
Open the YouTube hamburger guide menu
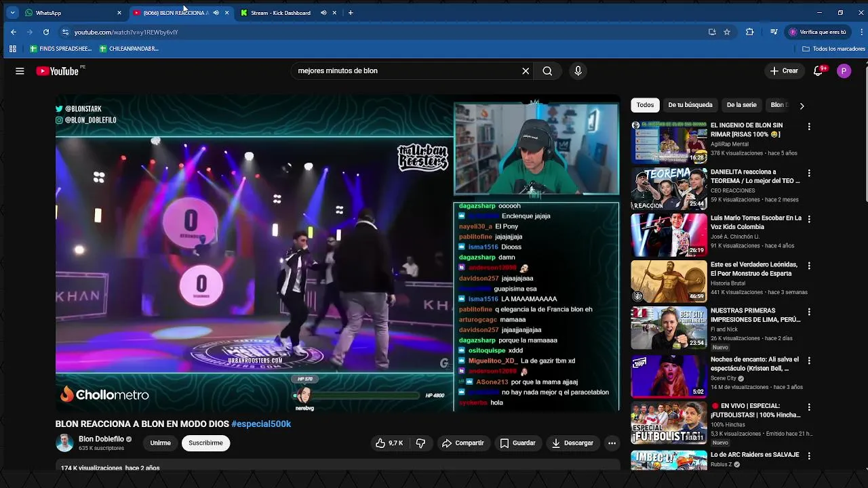coord(20,70)
